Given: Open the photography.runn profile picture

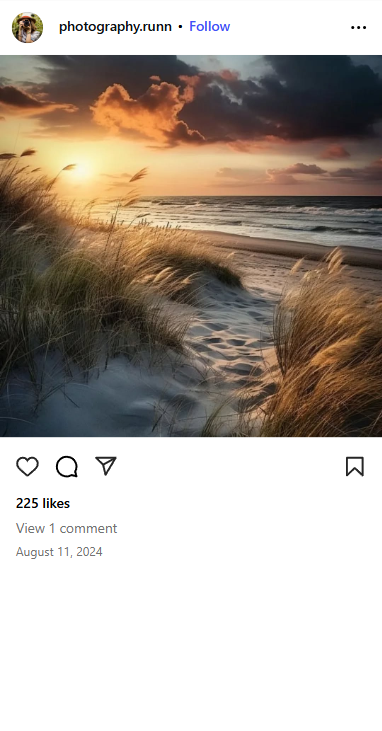Looking at the screenshot, I should click(x=28, y=28).
